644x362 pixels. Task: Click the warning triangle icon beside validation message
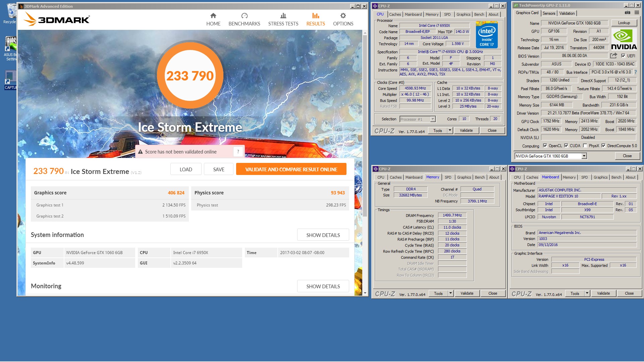[x=141, y=152]
